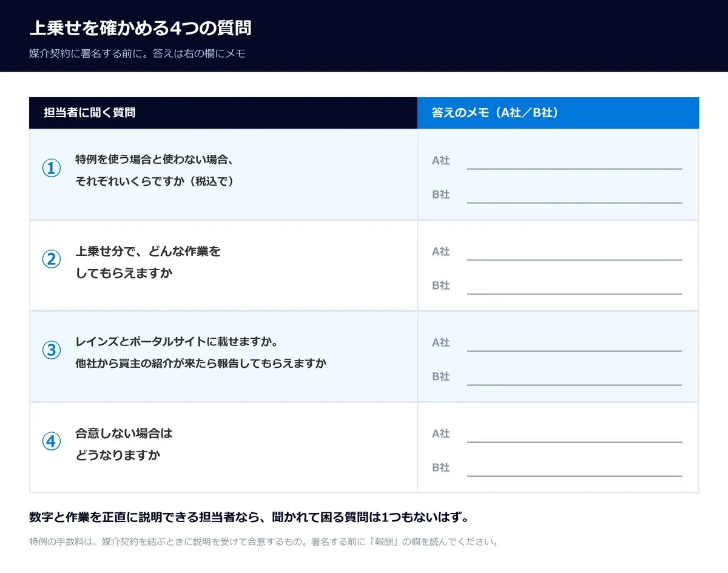Viewport: 728px width, 573px height.
Task: Click the B社 label in question ③ row
Action: pyautogui.click(x=441, y=376)
